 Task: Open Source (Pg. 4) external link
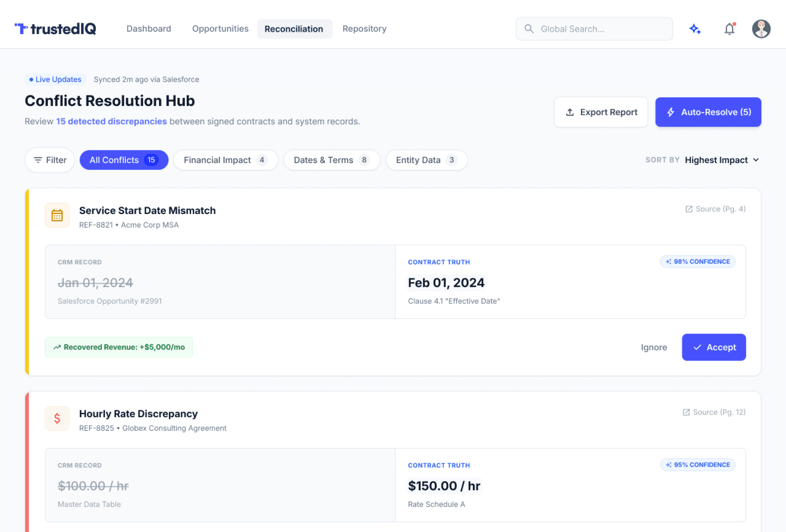pos(715,209)
